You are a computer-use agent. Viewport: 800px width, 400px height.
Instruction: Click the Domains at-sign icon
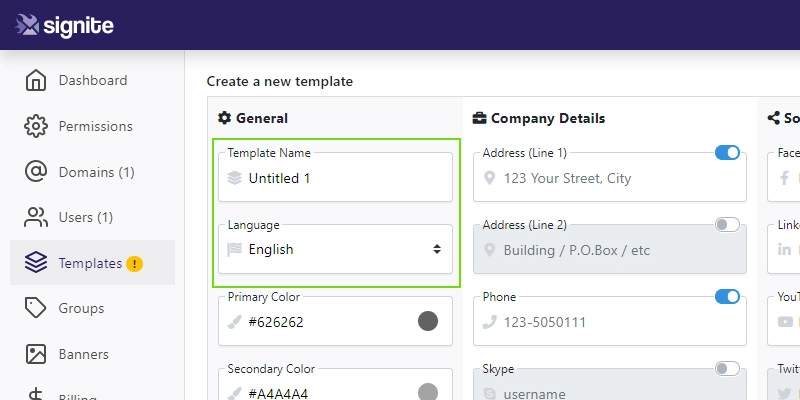click(x=36, y=172)
